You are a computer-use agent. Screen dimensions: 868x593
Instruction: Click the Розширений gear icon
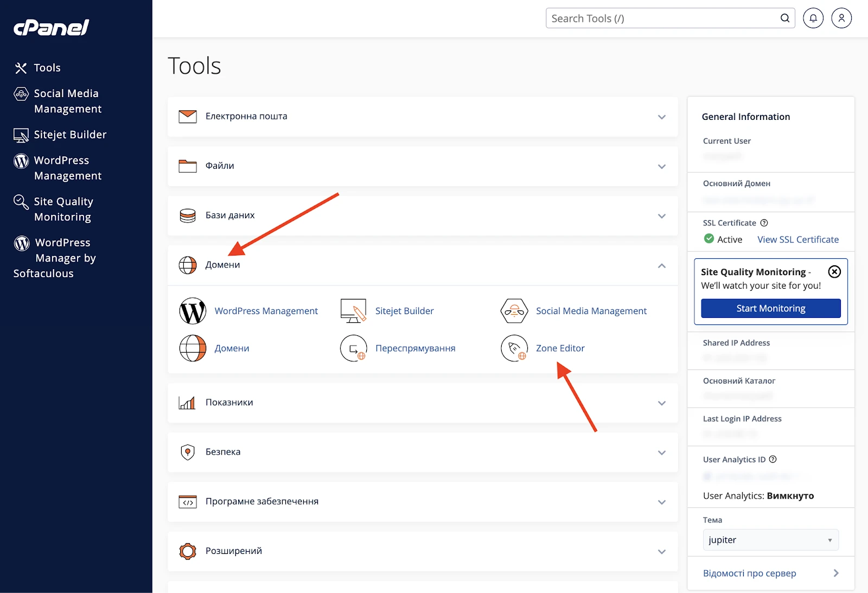(x=188, y=551)
